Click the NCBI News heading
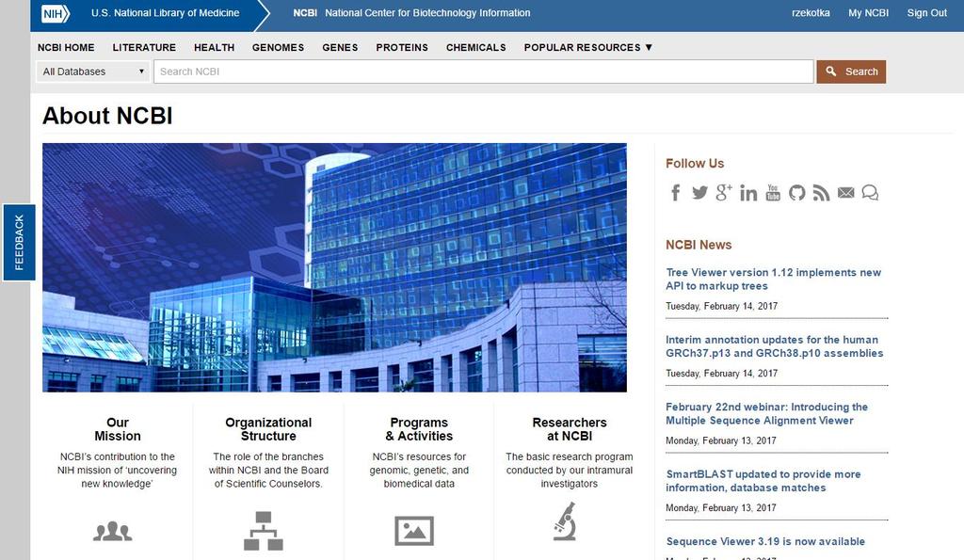 tap(699, 245)
